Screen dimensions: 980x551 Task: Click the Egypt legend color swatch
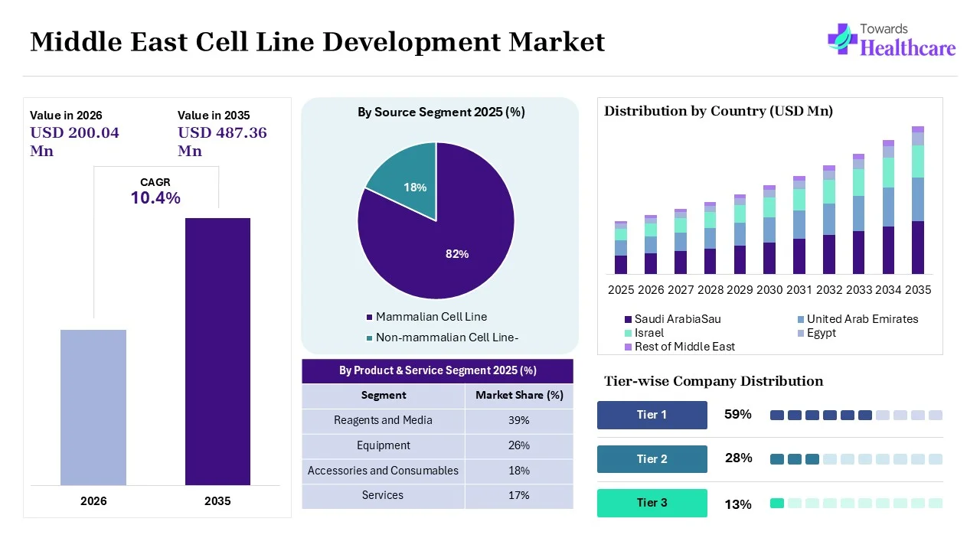(800, 333)
